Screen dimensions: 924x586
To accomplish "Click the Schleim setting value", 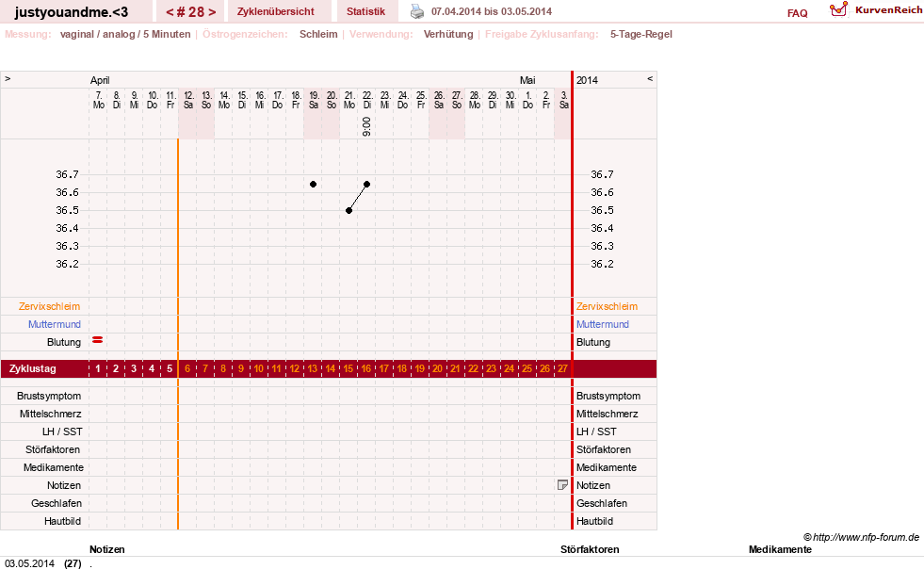I will coord(318,34).
